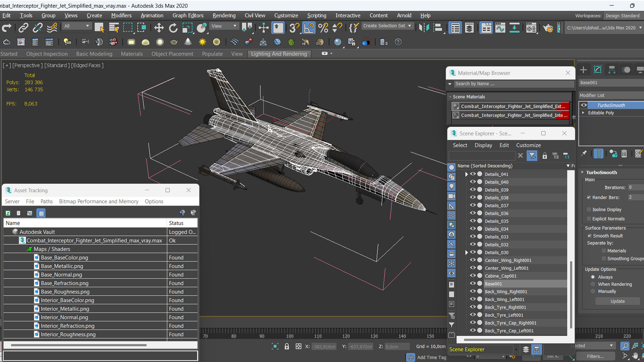Click the lock icon in Scene Explorer toolbar
The image size is (644, 362).
point(545,156)
